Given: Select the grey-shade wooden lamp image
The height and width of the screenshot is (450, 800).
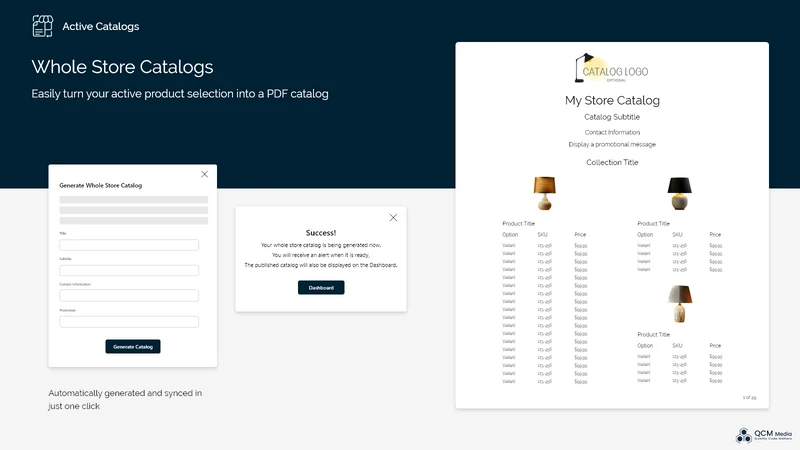Looking at the screenshot, I should click(680, 304).
